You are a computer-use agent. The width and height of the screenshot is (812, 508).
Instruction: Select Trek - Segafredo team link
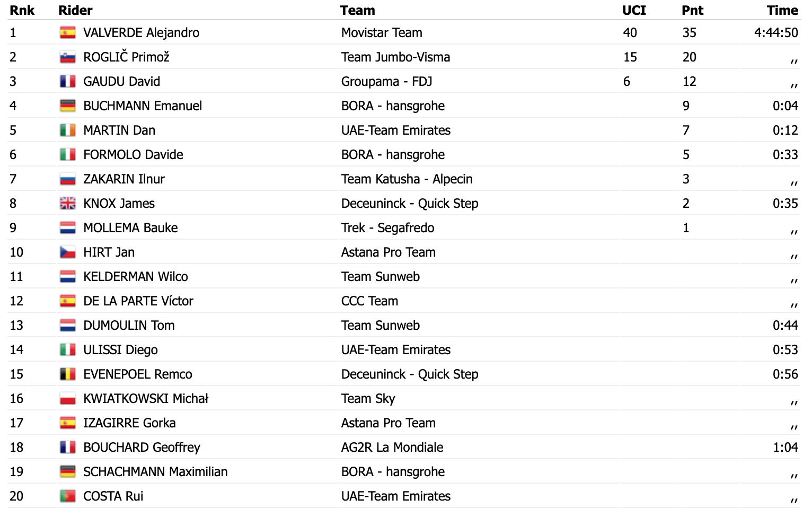387,228
